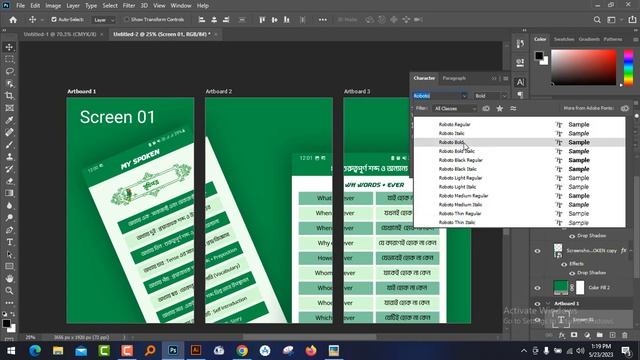The image size is (640, 360).
Task: Switch to the Untitled-1 document tab
Action: [60, 34]
